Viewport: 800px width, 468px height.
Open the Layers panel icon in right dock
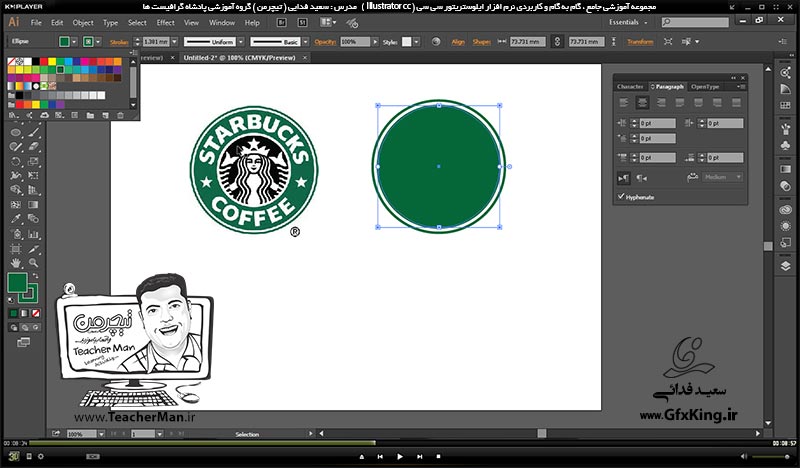click(x=786, y=266)
